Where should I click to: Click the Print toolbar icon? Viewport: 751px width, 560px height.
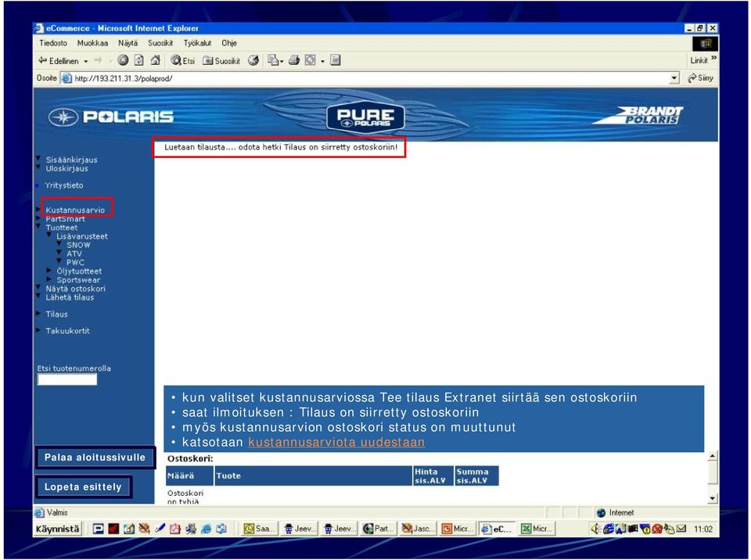pyautogui.click(x=294, y=60)
